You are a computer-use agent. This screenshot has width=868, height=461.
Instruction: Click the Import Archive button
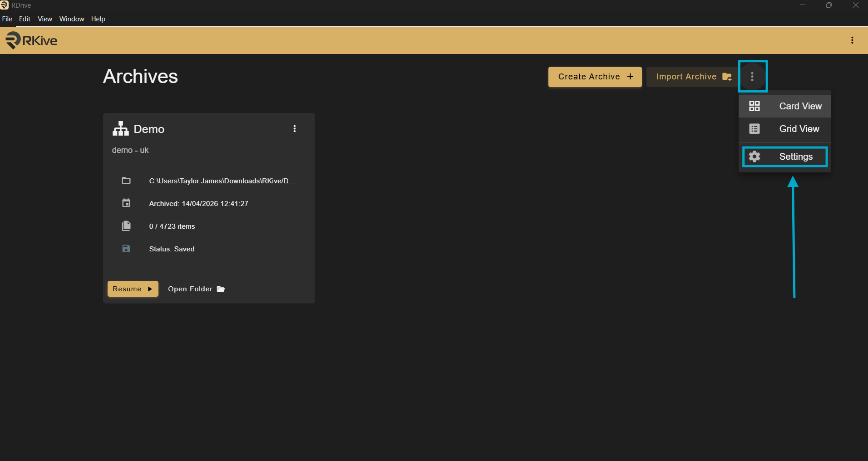coord(693,77)
